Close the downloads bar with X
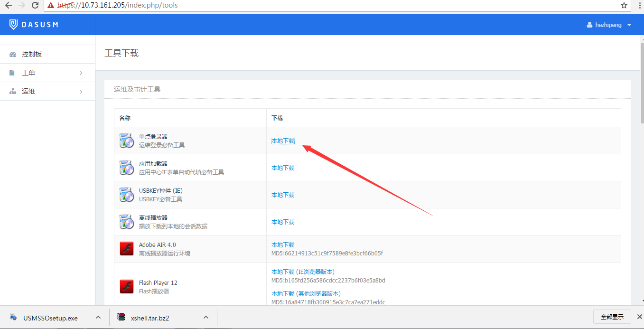Screen dimensions: 644x329 [x=639, y=317]
